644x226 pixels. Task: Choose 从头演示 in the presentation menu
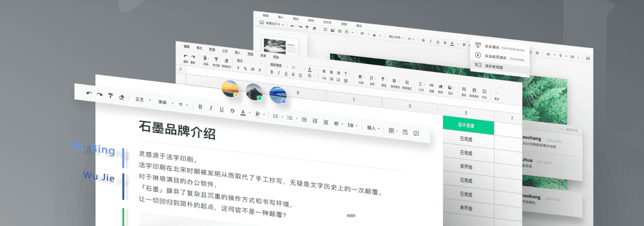(500, 46)
